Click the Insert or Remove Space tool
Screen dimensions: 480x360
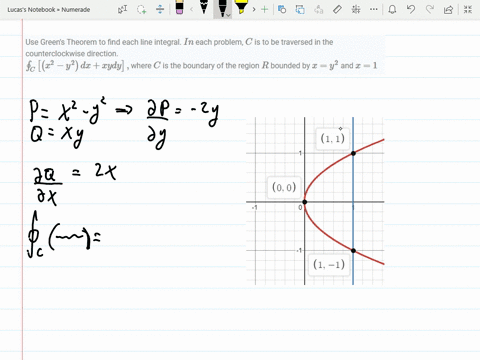point(160,9)
